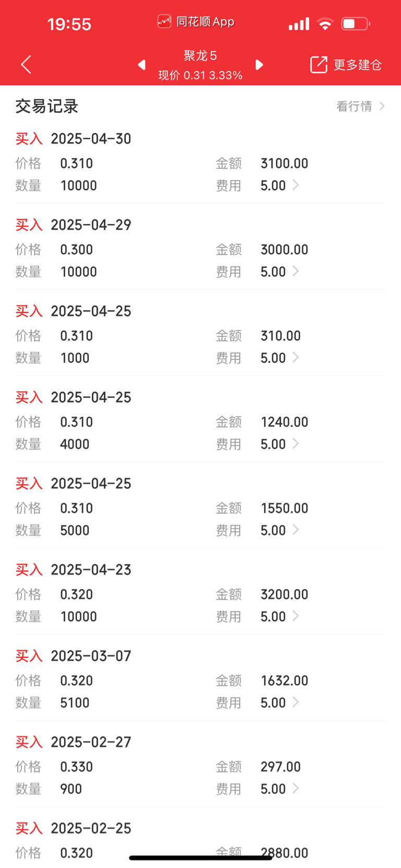Expand fee details for 2025-04-23 trade
Viewport: 401px width, 868px height.
[296, 616]
